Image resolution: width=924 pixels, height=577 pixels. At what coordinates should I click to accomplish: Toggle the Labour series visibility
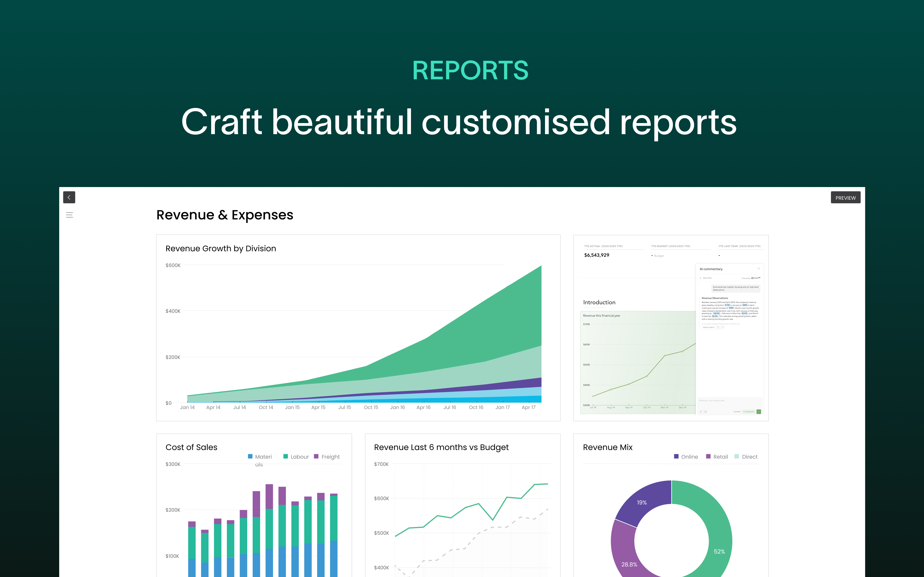point(296,456)
